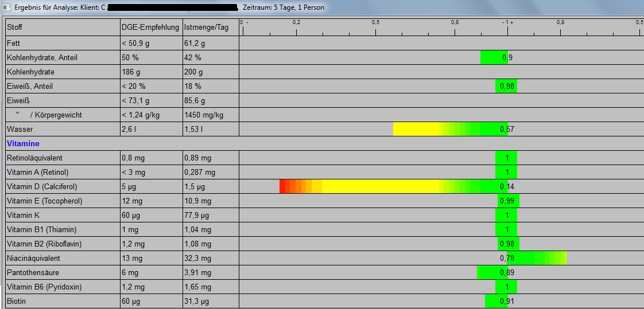Click the Vitamin D (Calciferol) row label

tap(42, 186)
